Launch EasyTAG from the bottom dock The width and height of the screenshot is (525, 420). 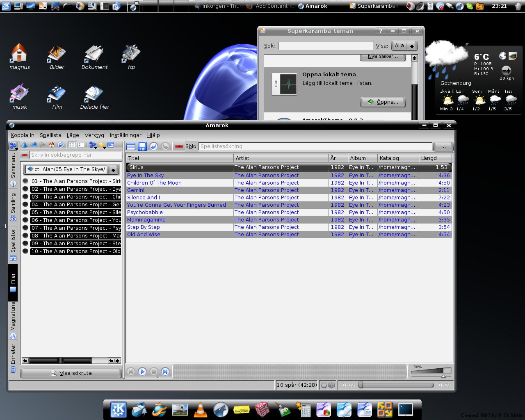pyautogui.click(x=241, y=409)
